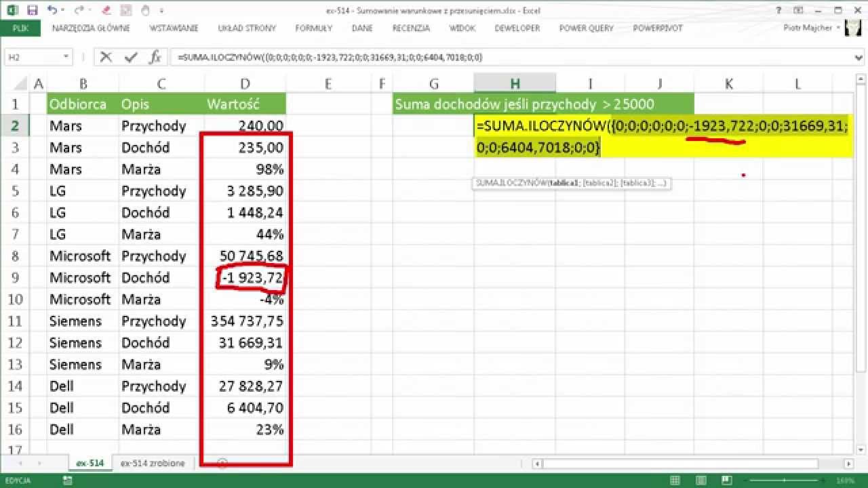This screenshot has width=868, height=488.
Task: Click the Microsoft Przychody cell C8
Action: click(160, 256)
